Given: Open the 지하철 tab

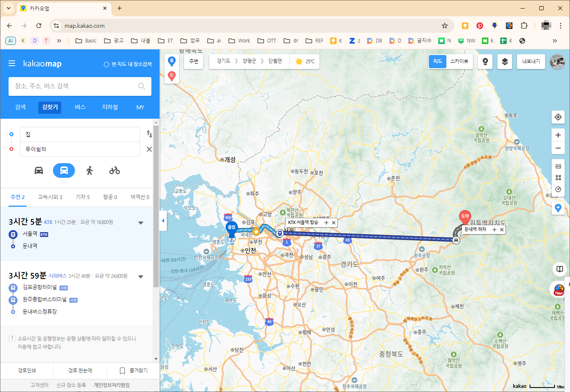Looking at the screenshot, I should click(x=110, y=107).
